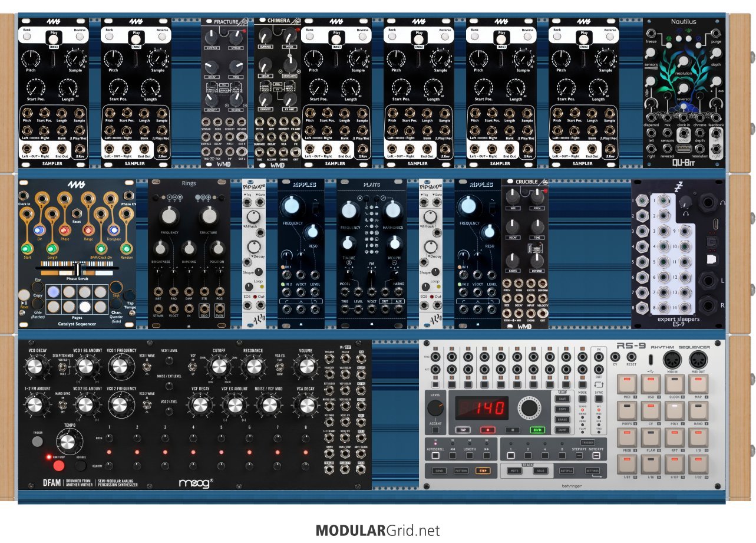Click the ERASE button on RS-9

(x=562, y=420)
